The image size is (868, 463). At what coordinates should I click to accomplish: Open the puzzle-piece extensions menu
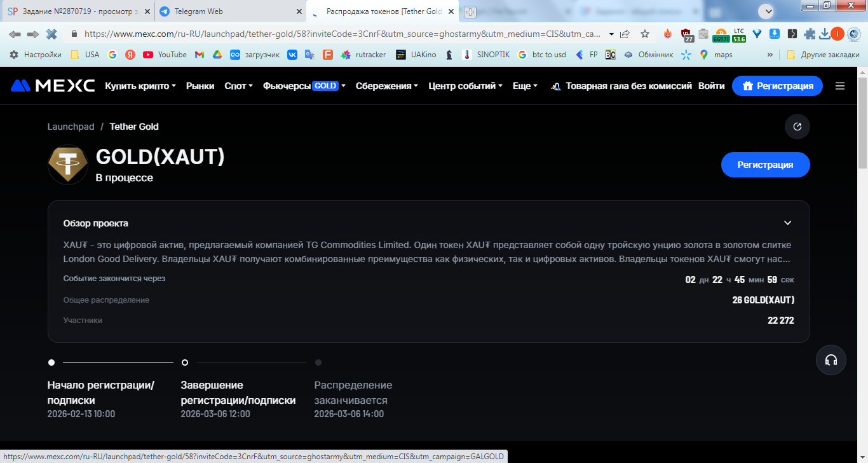[x=810, y=34]
